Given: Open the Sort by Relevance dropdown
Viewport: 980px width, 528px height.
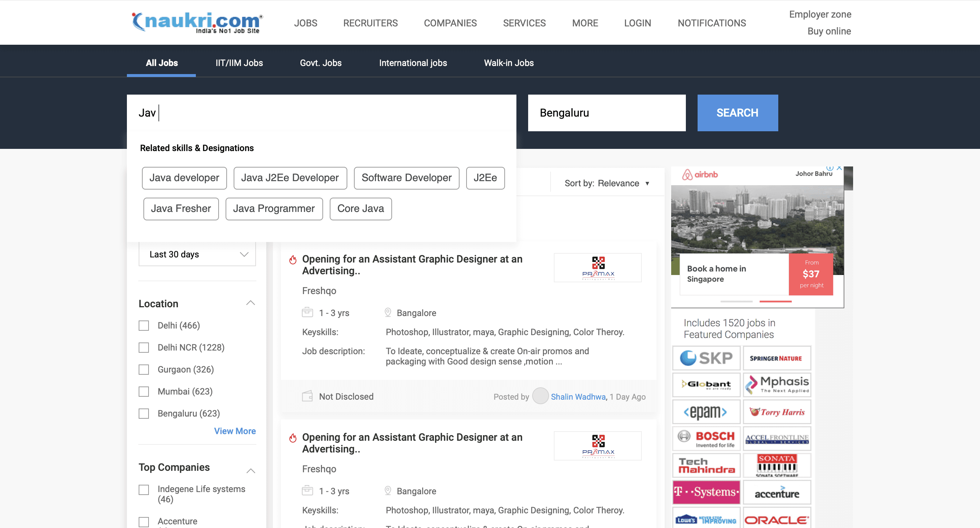Looking at the screenshot, I should tap(607, 183).
